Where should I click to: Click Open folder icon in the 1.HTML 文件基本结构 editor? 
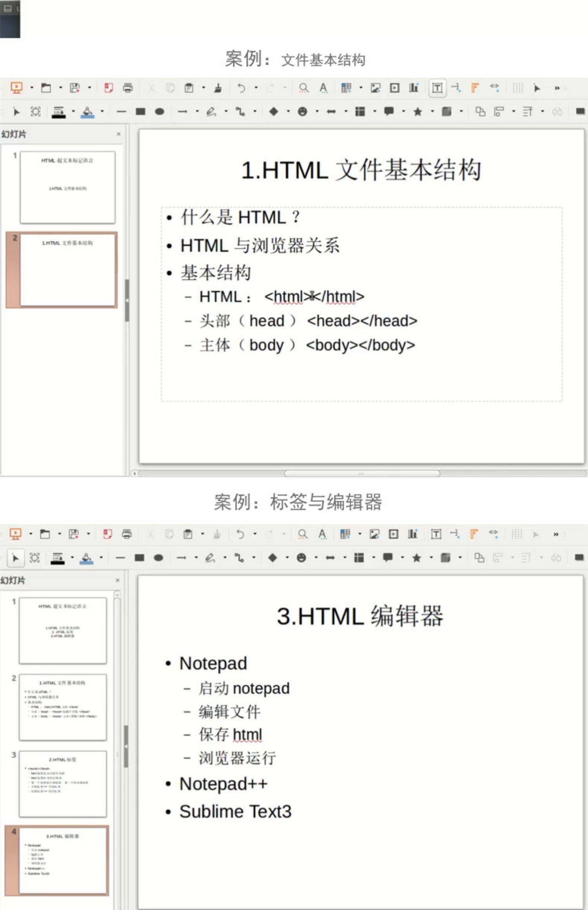point(46,88)
